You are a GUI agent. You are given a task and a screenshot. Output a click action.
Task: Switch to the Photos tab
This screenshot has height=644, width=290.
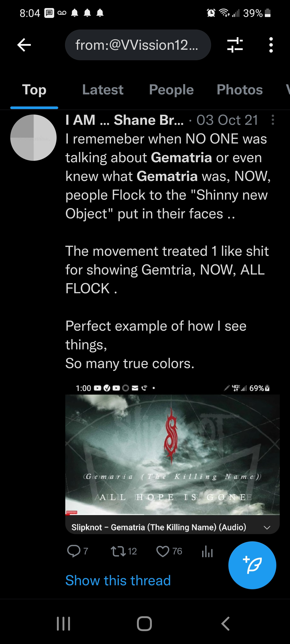point(240,90)
